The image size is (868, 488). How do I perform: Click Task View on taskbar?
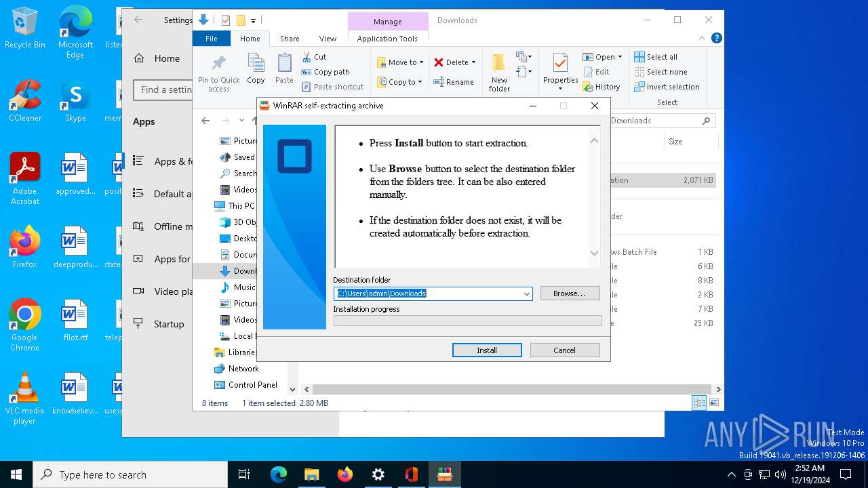click(244, 474)
